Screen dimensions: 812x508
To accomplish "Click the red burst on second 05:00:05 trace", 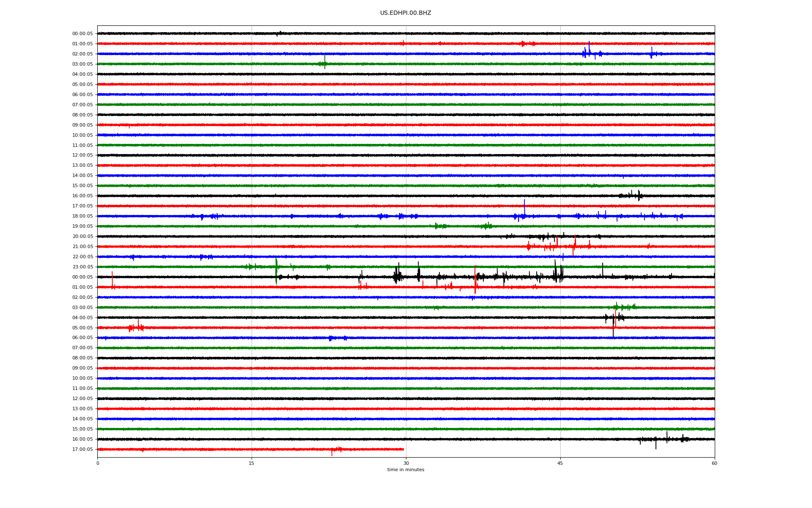I will [136, 327].
